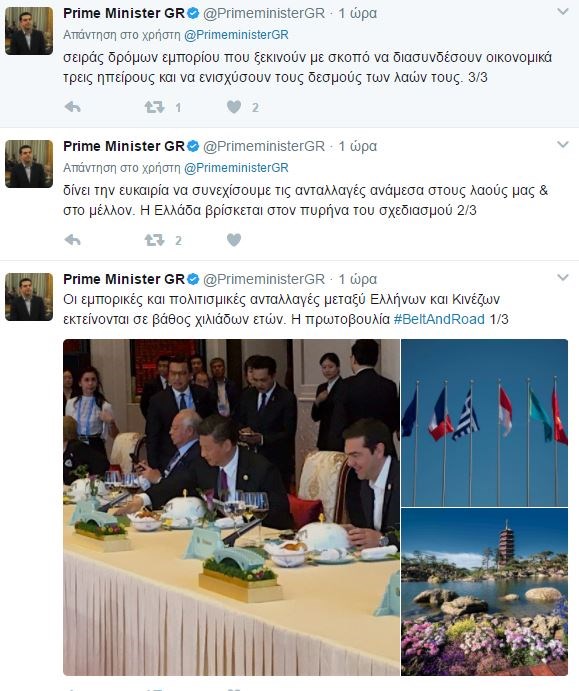Reply to the 2/3 tweet
This screenshot has width=579, height=691.
(73, 240)
